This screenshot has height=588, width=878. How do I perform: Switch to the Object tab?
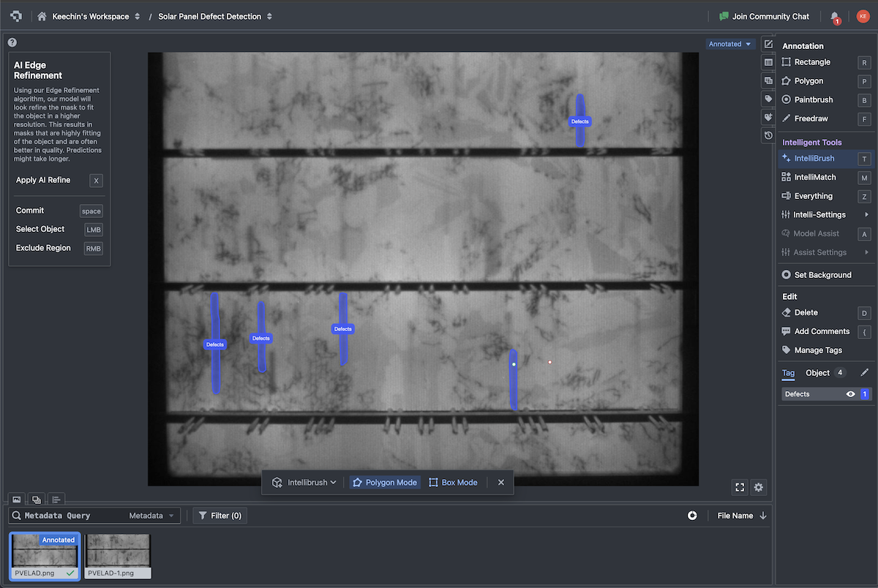pyautogui.click(x=817, y=372)
